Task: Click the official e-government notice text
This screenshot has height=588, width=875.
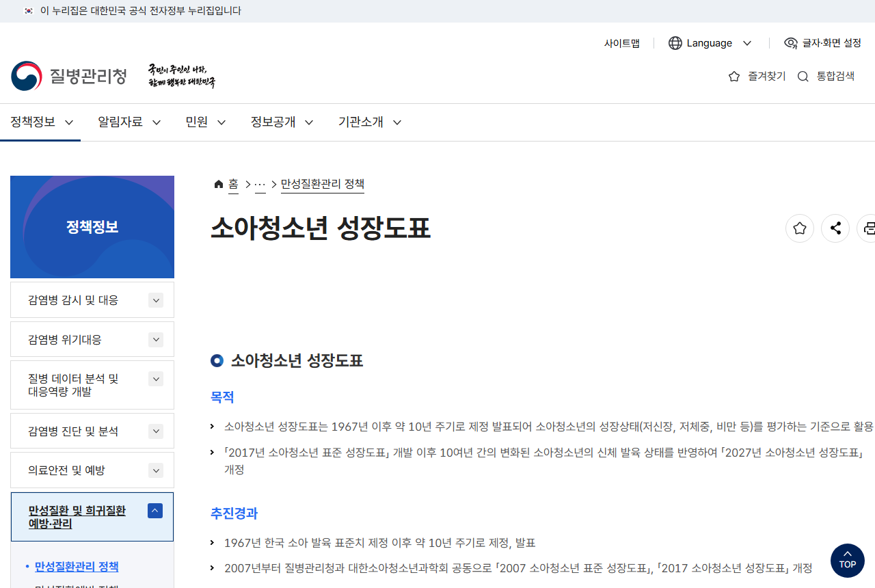Action: pyautogui.click(x=141, y=11)
